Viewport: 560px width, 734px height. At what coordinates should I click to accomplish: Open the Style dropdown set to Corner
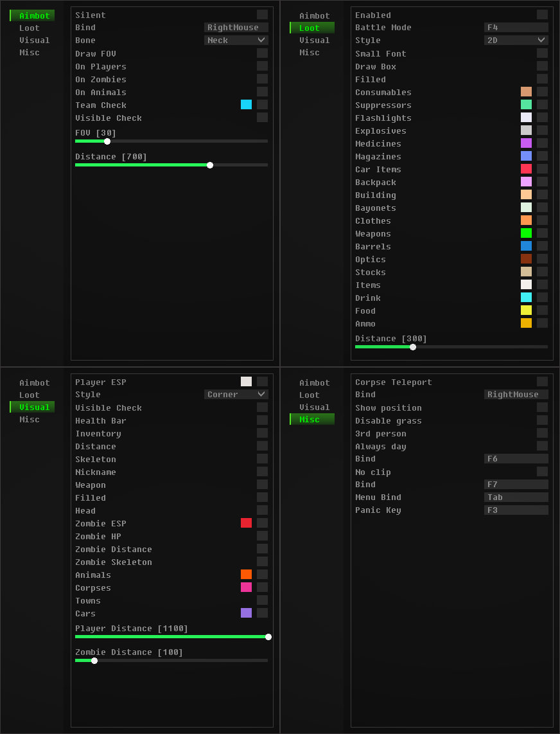(x=236, y=394)
